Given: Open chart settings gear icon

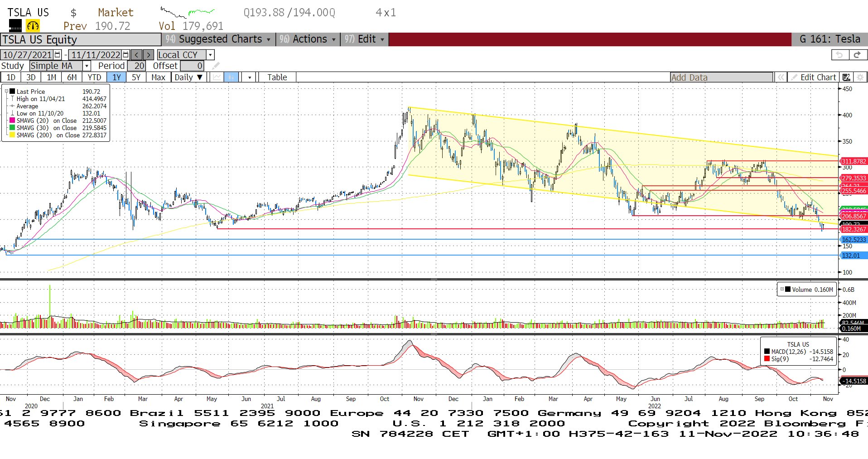Looking at the screenshot, I should coord(860,77).
